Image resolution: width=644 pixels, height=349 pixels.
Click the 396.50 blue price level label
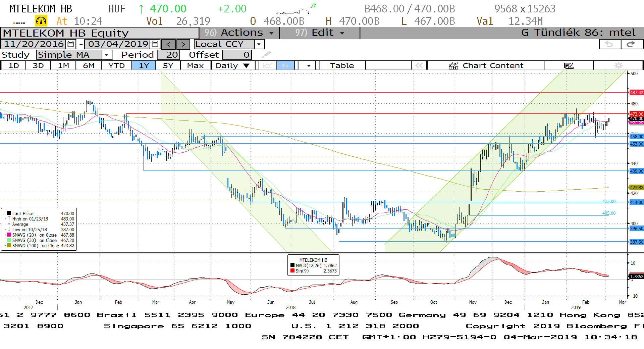pos(636,229)
